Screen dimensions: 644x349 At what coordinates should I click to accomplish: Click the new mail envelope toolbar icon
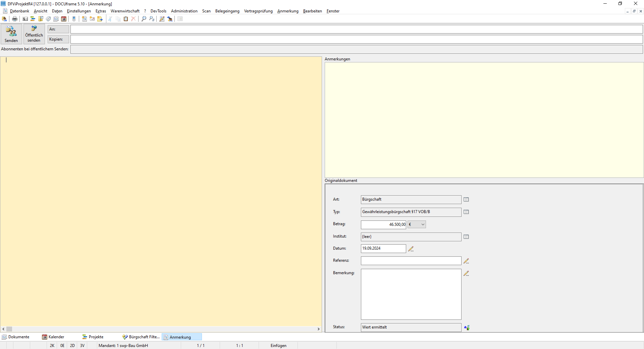tap(92, 19)
